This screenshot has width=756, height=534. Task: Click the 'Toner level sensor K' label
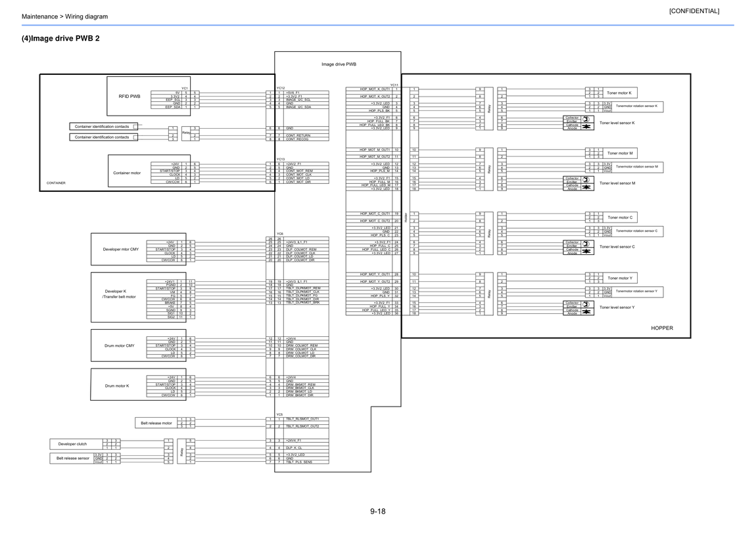tap(617, 123)
